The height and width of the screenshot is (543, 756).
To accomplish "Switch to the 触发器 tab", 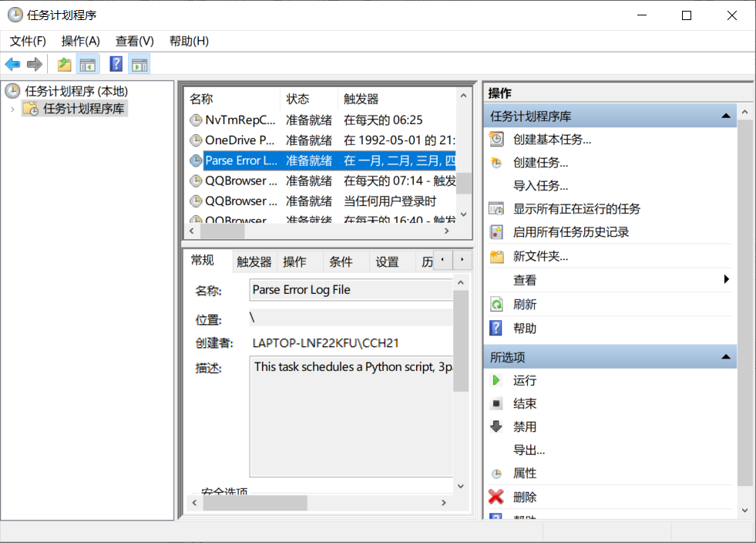I will point(254,261).
